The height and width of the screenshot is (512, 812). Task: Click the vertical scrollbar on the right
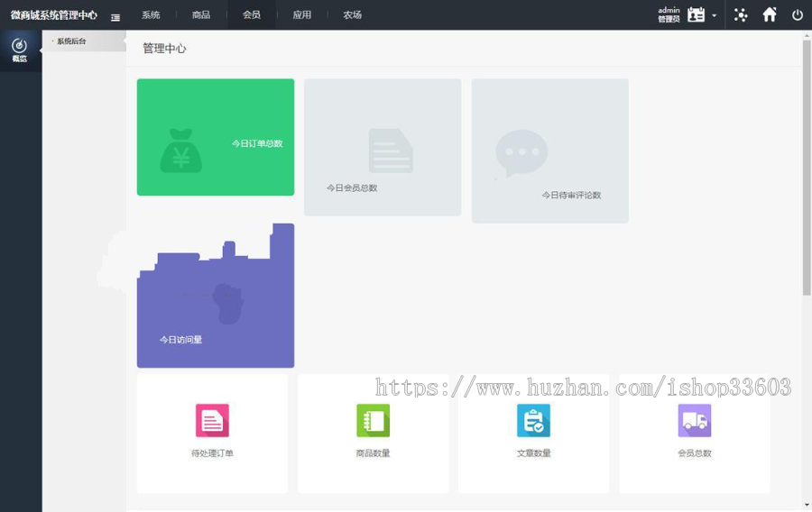coord(807,171)
